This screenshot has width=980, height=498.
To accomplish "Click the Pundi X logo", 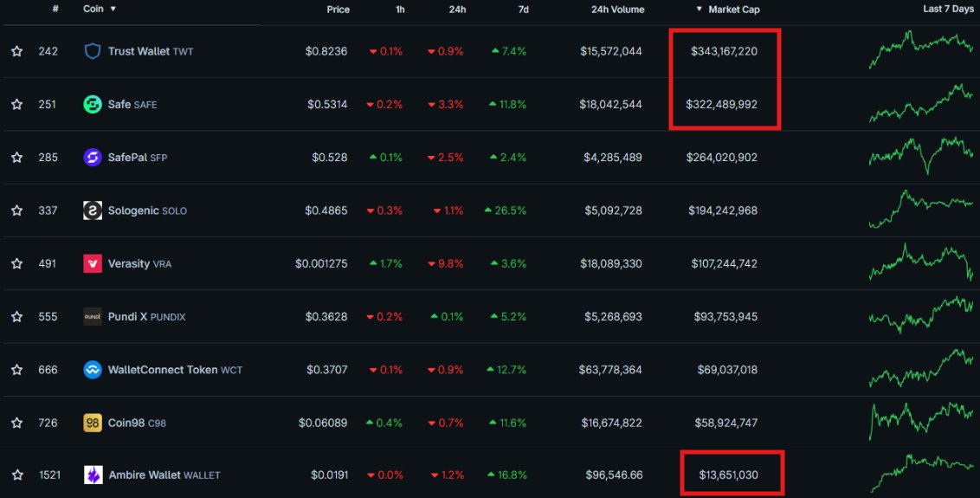I will pos(93,317).
